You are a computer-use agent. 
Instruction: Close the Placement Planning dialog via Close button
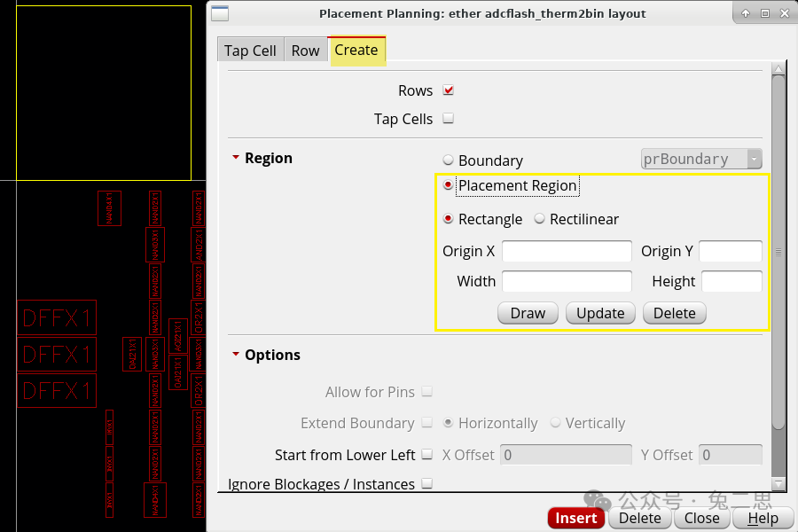coord(702,518)
